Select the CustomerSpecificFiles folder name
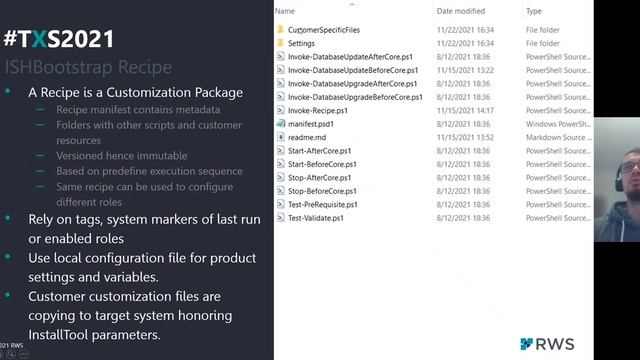This screenshot has width=640, height=360. coord(324,30)
